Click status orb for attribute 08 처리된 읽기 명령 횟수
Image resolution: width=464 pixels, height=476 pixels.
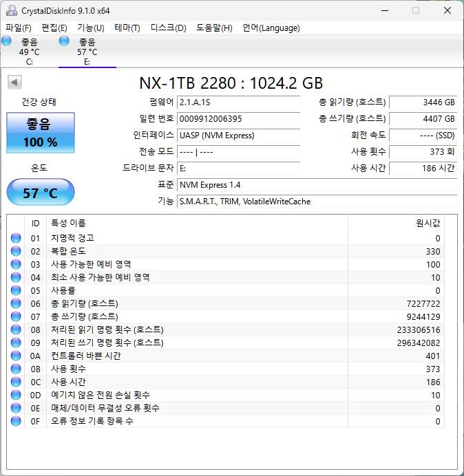[16, 329]
